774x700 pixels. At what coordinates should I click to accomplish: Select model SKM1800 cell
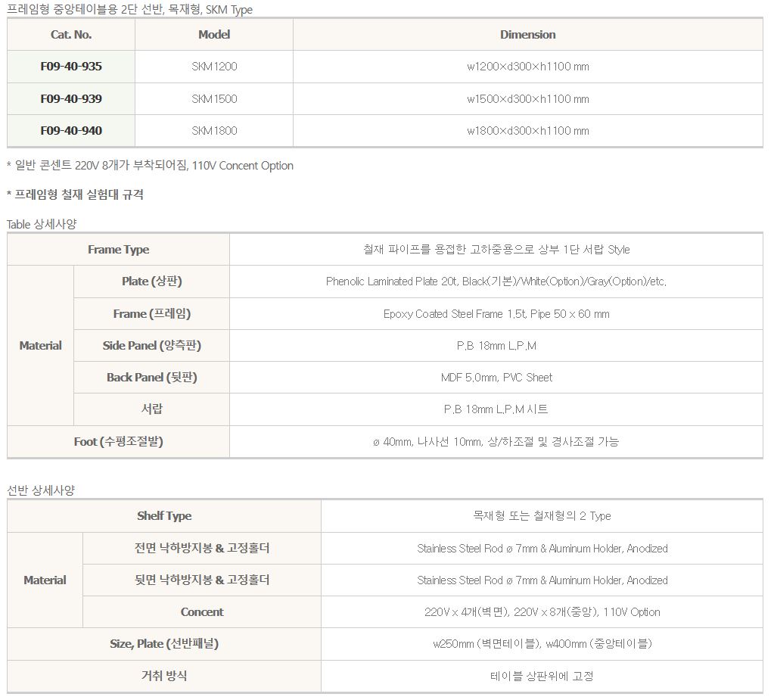pos(214,131)
